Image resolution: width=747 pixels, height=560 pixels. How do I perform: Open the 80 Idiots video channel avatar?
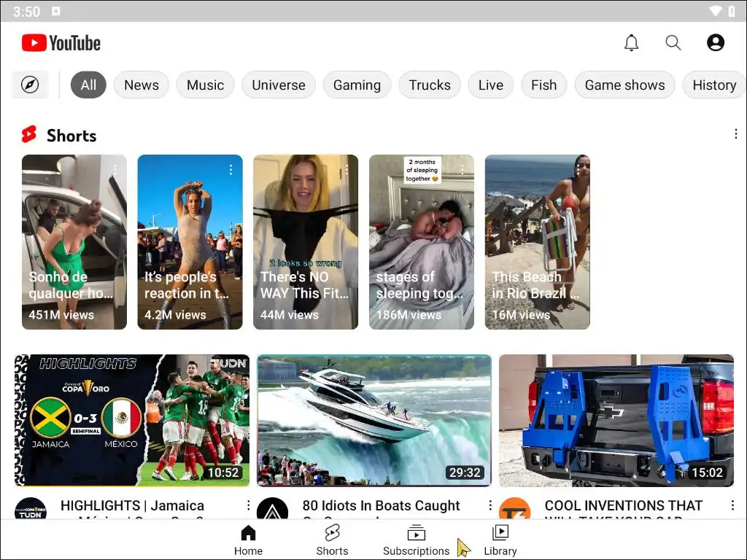(x=273, y=508)
